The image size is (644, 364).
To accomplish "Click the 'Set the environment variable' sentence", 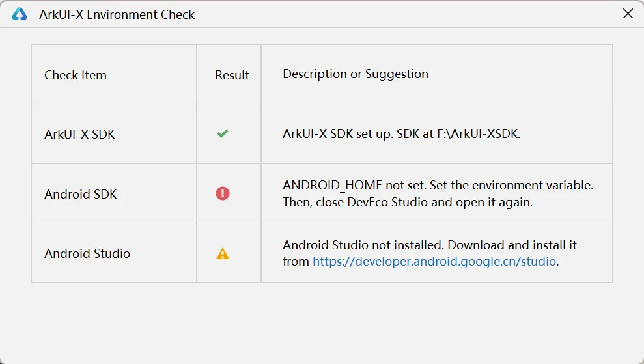I will 511,186.
